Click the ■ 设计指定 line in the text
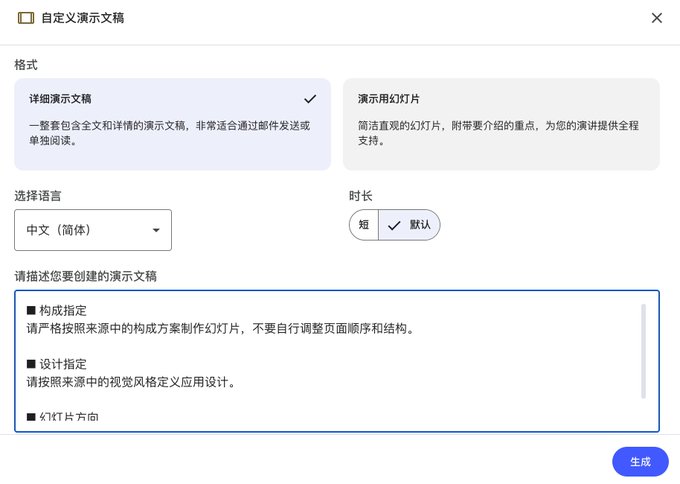 coord(57,364)
